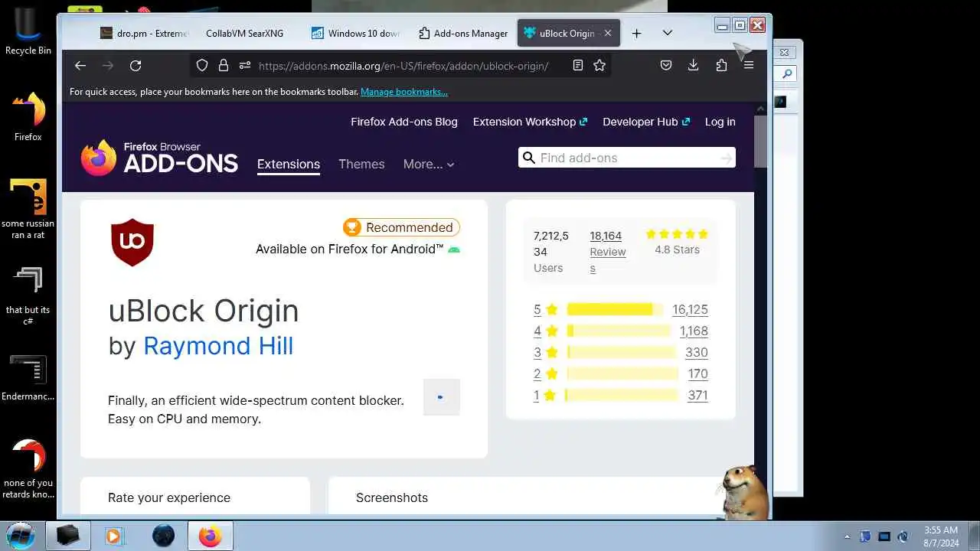The height and width of the screenshot is (551, 980).
Task: Select the 'some russian ran a rat' desktop icon
Action: click(28, 209)
